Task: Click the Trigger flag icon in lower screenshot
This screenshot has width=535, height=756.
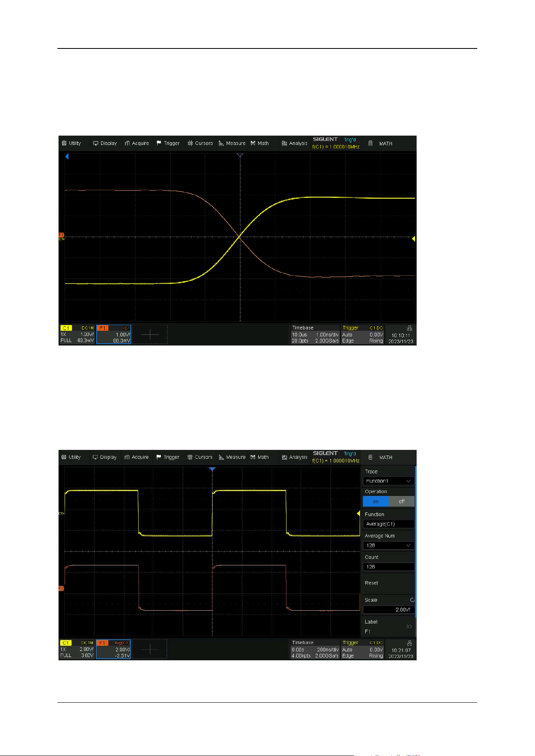Action: (x=159, y=457)
